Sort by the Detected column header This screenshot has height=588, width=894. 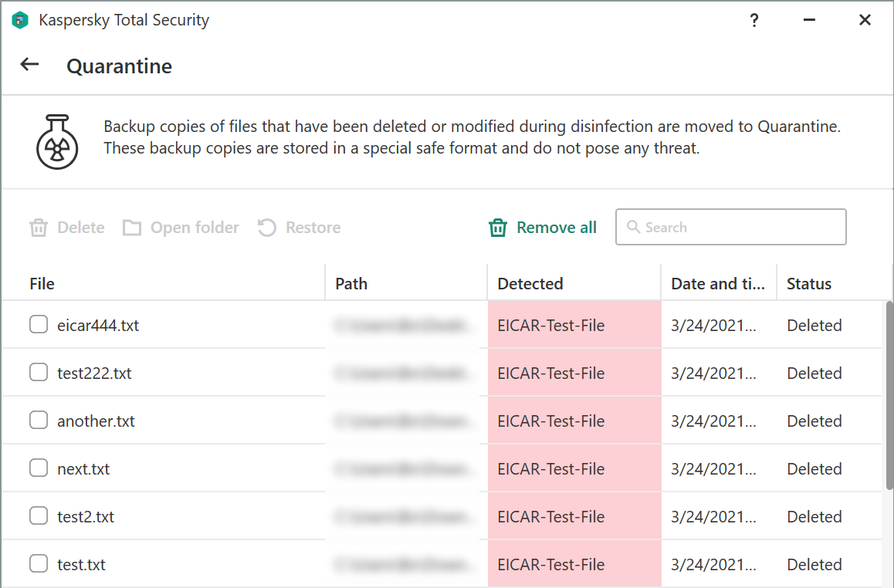530,284
